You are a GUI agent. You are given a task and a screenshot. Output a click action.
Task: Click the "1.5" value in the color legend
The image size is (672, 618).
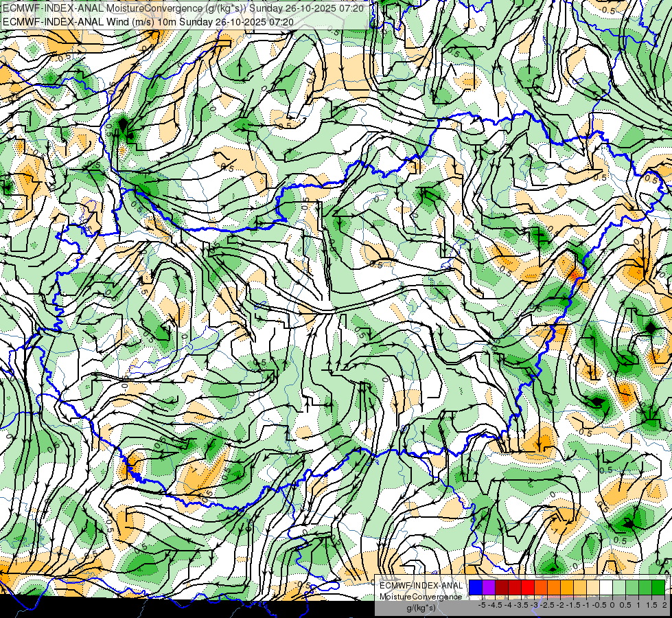point(651,605)
